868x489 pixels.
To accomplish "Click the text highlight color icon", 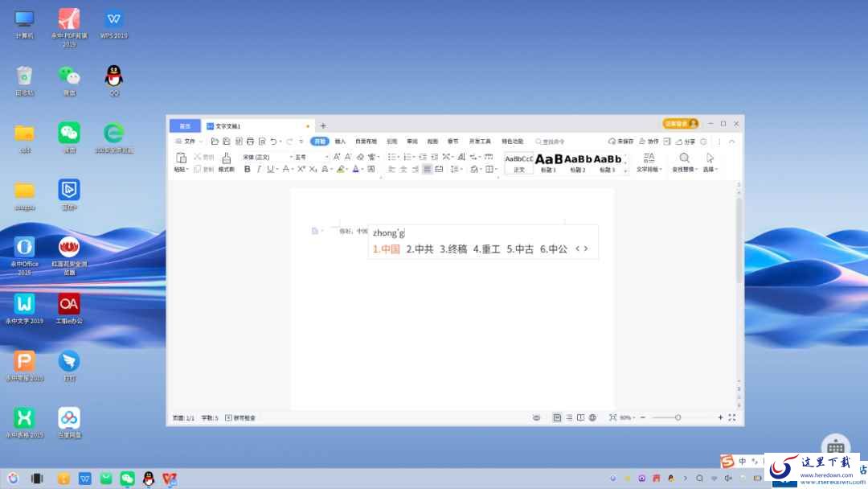I will point(341,170).
